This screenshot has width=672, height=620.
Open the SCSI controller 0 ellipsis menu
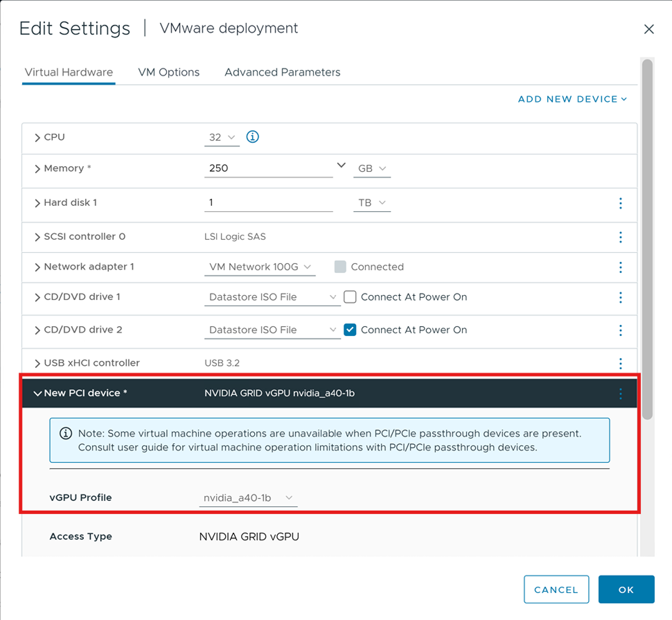[x=620, y=237]
